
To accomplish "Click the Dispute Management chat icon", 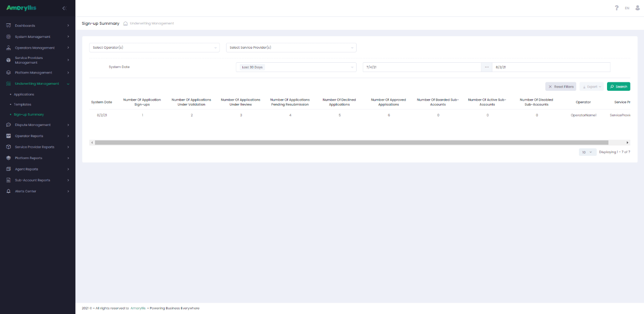I will pyautogui.click(x=8, y=125).
